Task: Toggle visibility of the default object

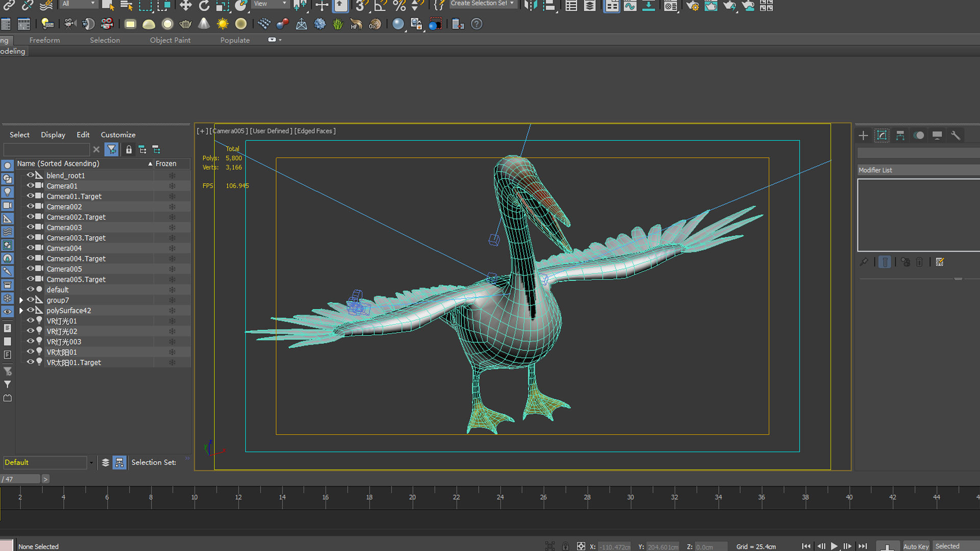Action: [31, 289]
